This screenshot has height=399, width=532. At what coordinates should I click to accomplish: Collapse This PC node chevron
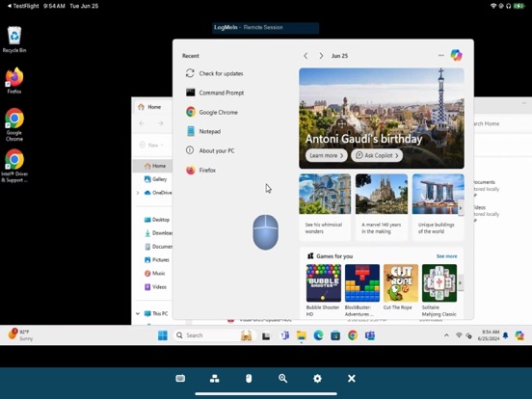point(138,313)
